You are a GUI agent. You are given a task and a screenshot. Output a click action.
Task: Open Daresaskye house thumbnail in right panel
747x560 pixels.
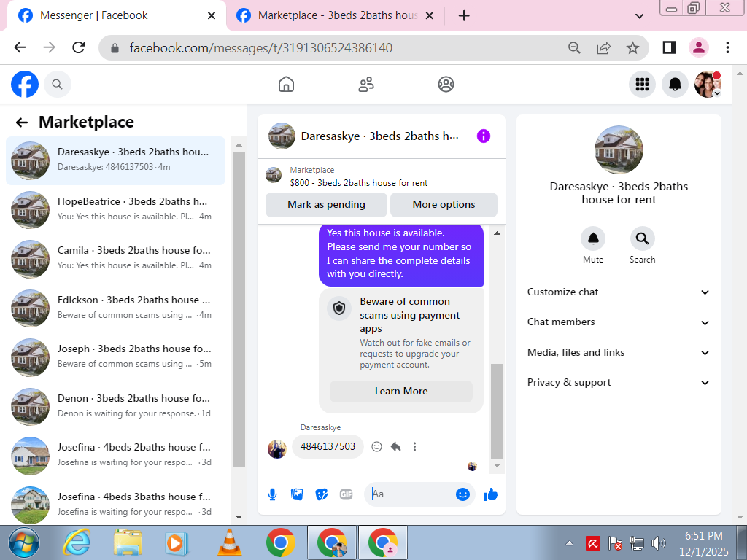619,150
